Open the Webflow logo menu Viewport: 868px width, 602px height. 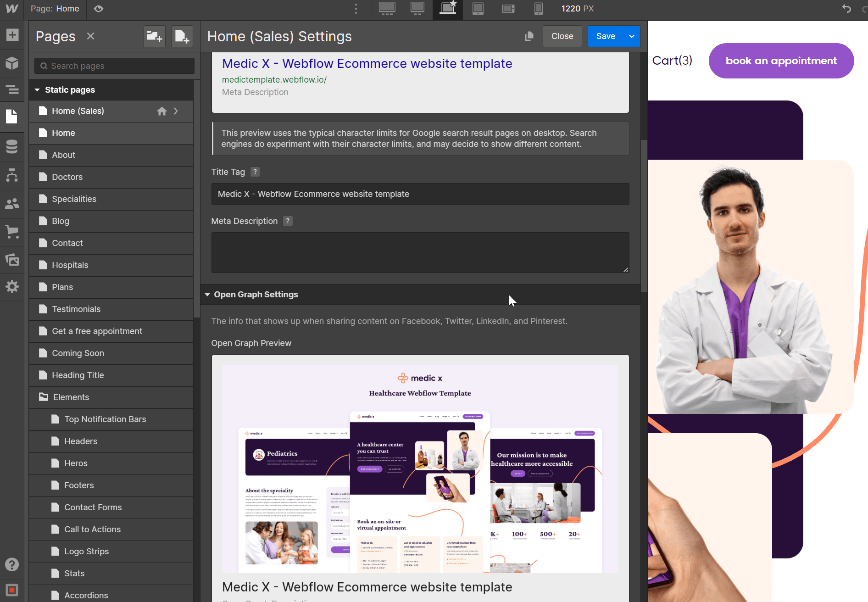[x=12, y=9]
